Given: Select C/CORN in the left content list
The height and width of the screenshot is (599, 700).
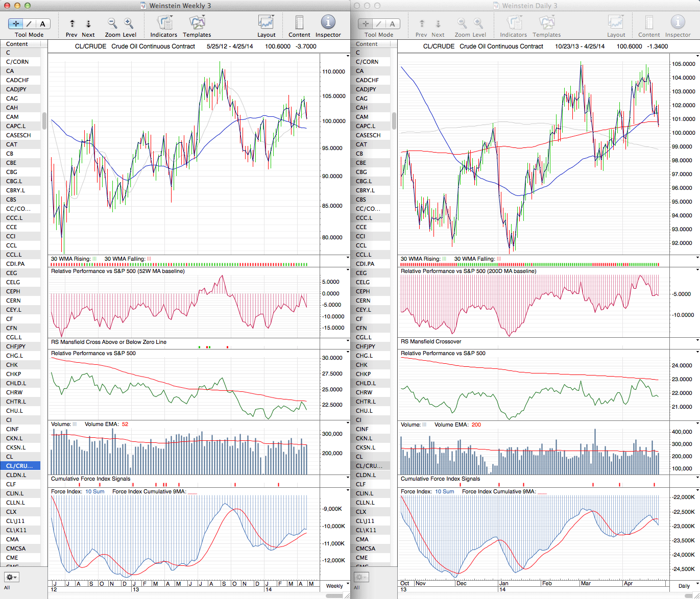Looking at the screenshot, I should [x=17, y=62].
